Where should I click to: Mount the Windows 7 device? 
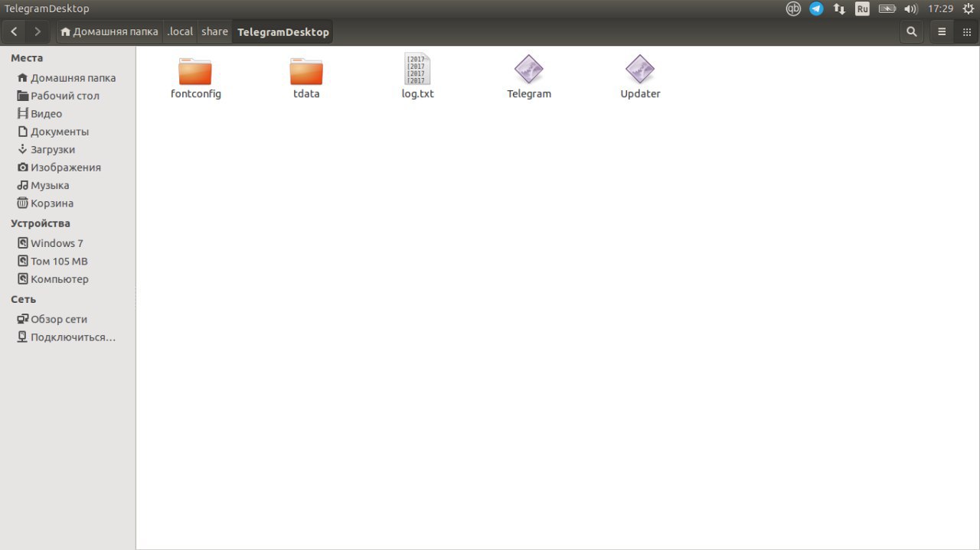[x=67, y=243]
